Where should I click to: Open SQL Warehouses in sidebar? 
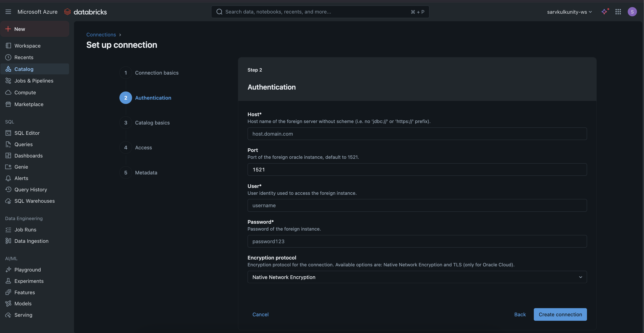pos(34,201)
